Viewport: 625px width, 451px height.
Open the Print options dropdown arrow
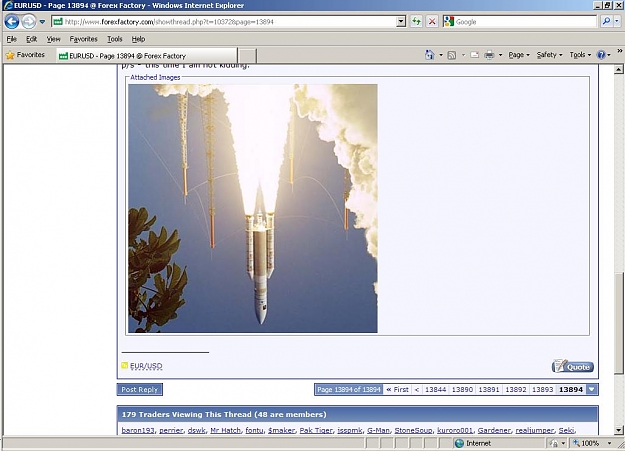[500, 55]
